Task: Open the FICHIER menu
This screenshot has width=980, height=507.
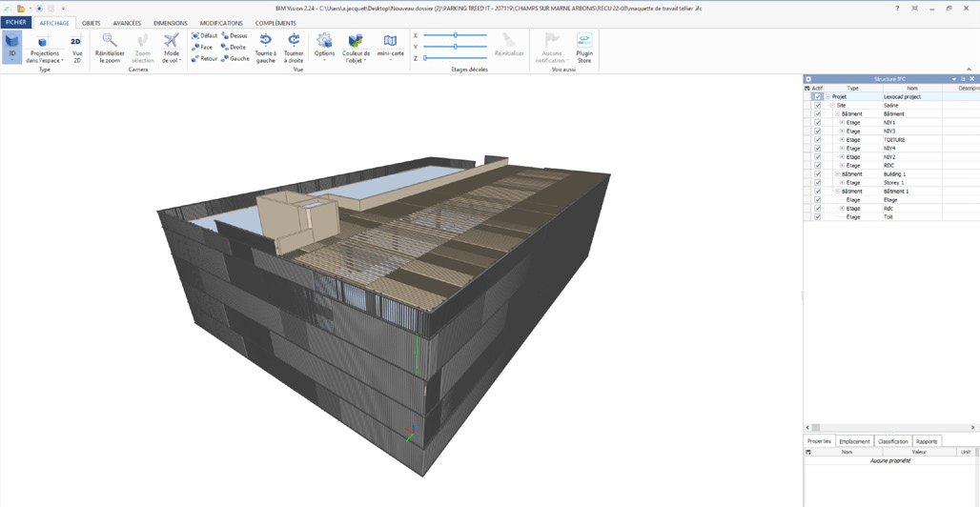Action: coord(15,23)
